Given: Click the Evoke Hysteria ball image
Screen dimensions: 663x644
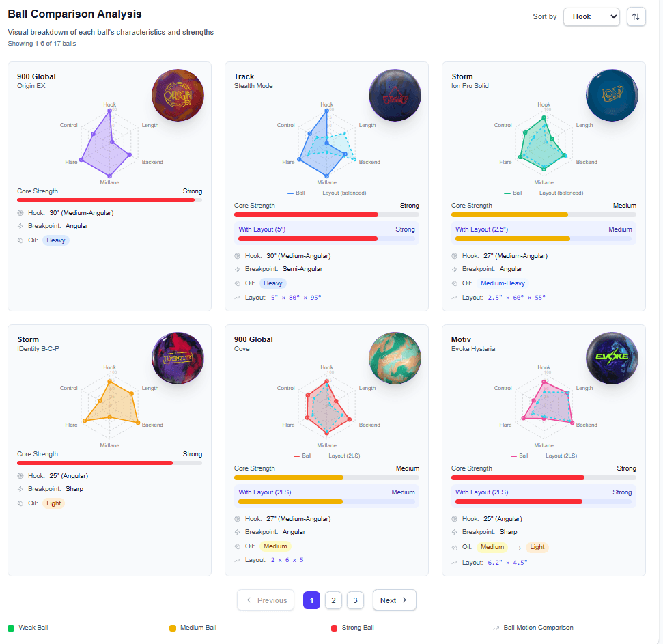Looking at the screenshot, I should tap(612, 358).
